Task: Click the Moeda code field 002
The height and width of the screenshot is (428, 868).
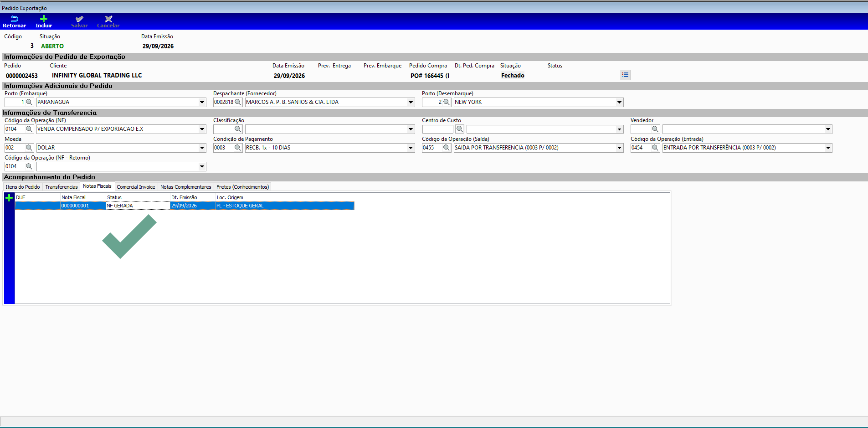Action: (15, 148)
